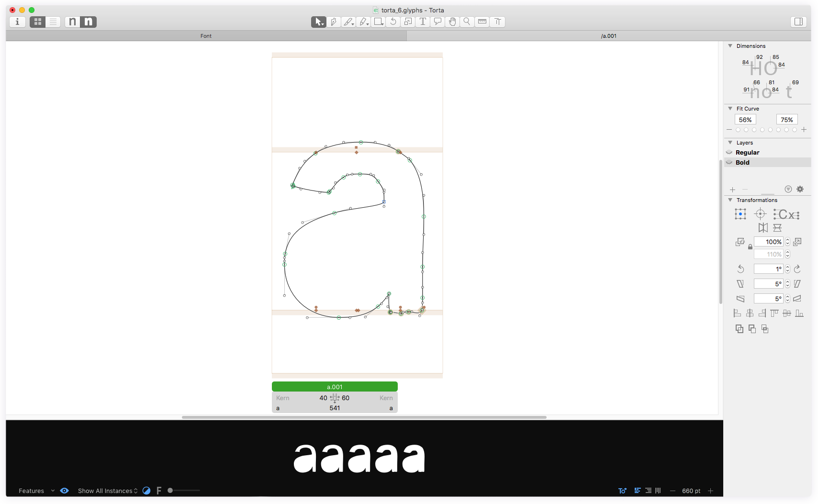This screenshot has width=818, height=504.
Task: Switch to the Font tab
Action: [x=206, y=36]
